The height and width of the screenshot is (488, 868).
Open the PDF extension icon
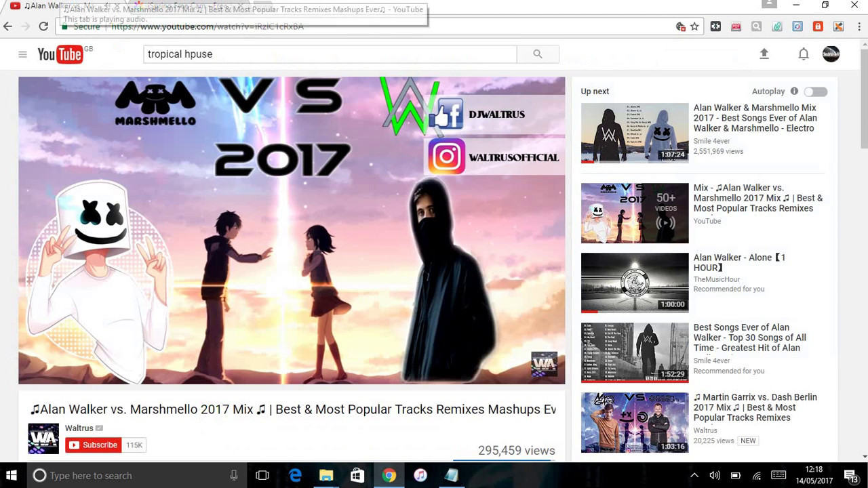(736, 26)
